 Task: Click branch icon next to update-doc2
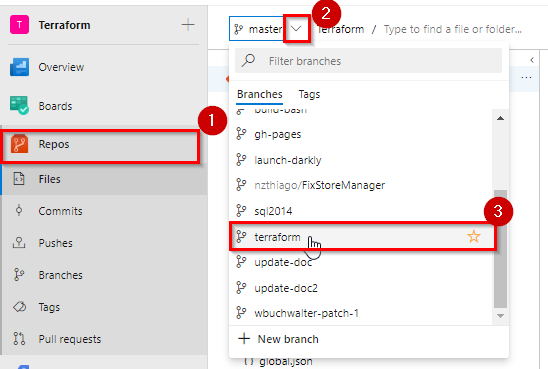point(241,288)
